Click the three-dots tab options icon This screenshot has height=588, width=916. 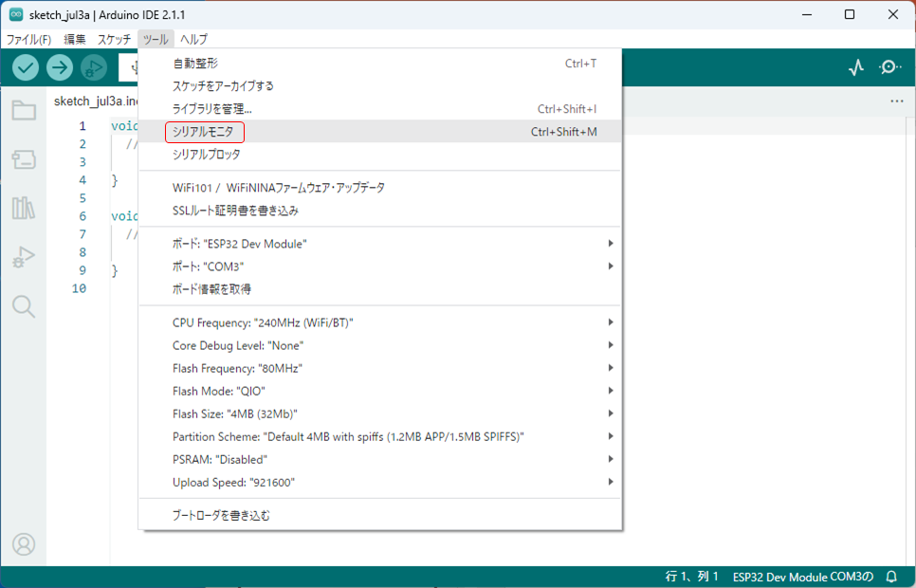[897, 101]
